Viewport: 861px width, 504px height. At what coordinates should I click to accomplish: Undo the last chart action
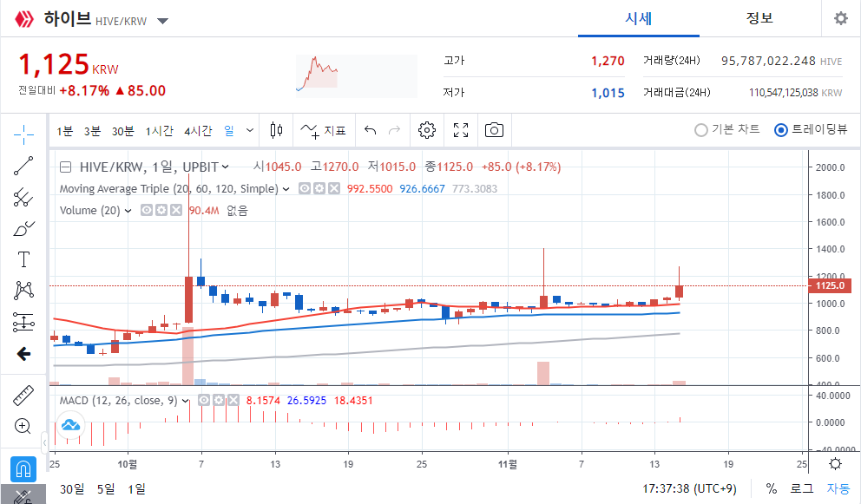pyautogui.click(x=370, y=130)
